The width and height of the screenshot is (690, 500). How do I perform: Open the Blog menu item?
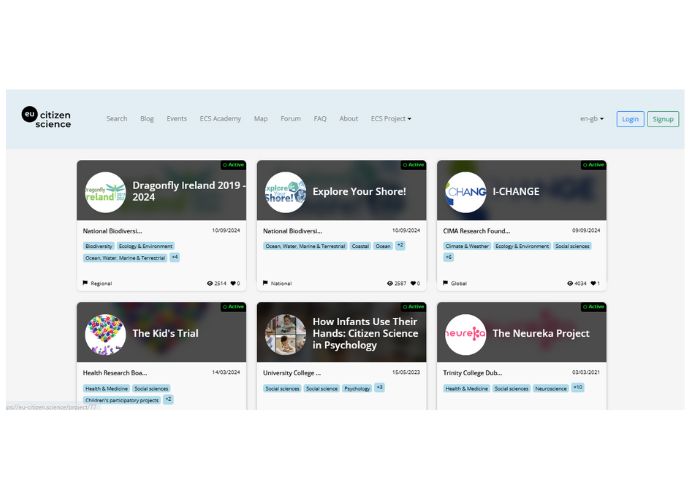coord(147,119)
